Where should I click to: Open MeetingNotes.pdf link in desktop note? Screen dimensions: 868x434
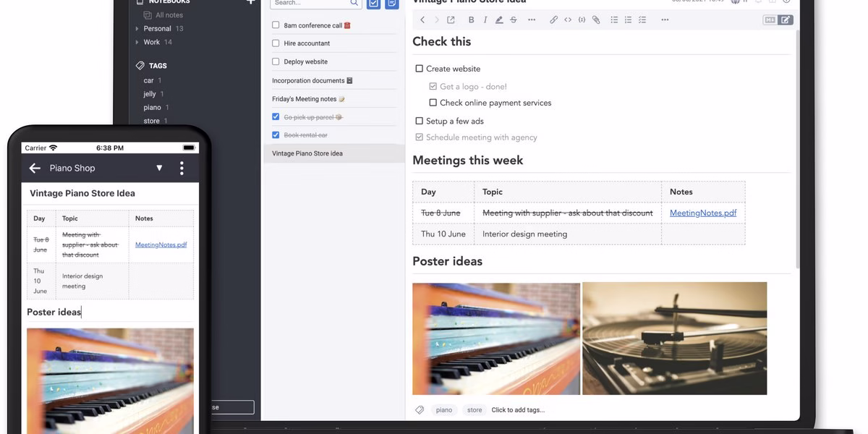(x=703, y=213)
